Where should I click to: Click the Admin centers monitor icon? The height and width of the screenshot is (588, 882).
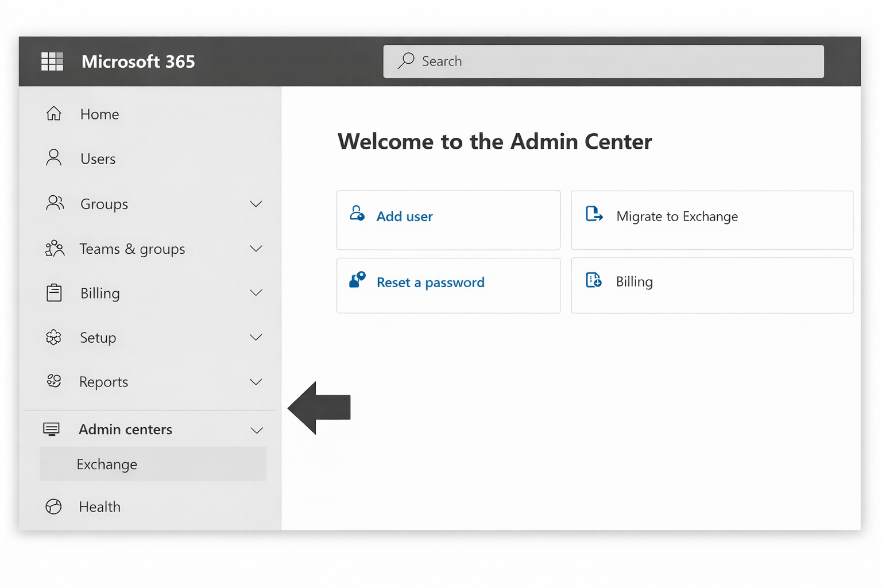point(52,430)
